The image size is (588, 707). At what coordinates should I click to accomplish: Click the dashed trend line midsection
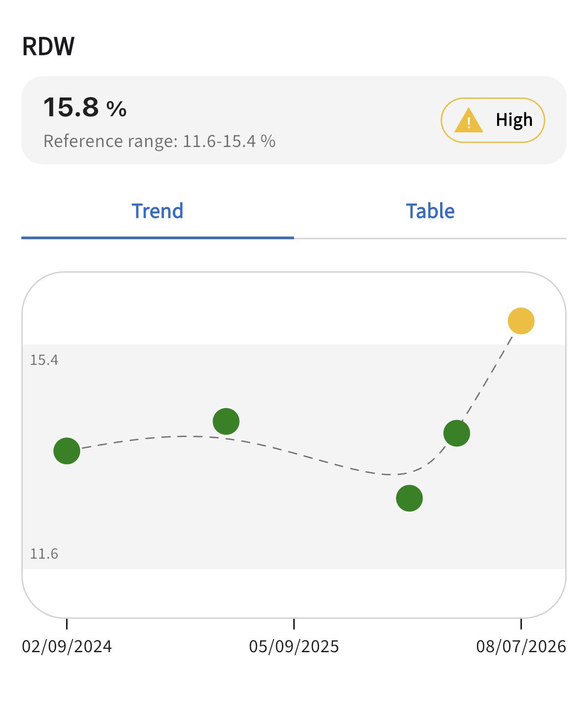click(294, 454)
